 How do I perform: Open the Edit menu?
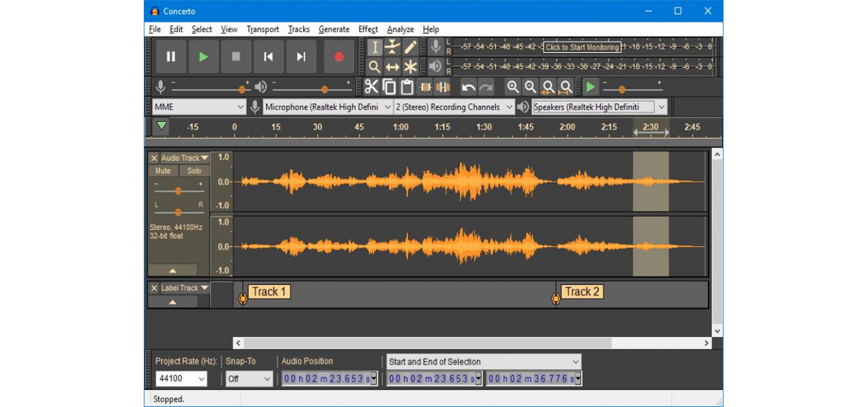(x=176, y=29)
